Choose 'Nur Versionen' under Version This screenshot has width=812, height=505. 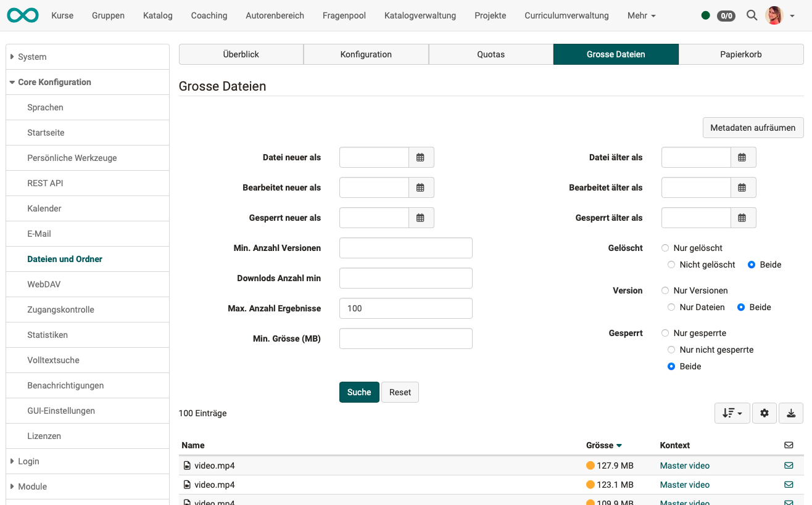pos(665,290)
